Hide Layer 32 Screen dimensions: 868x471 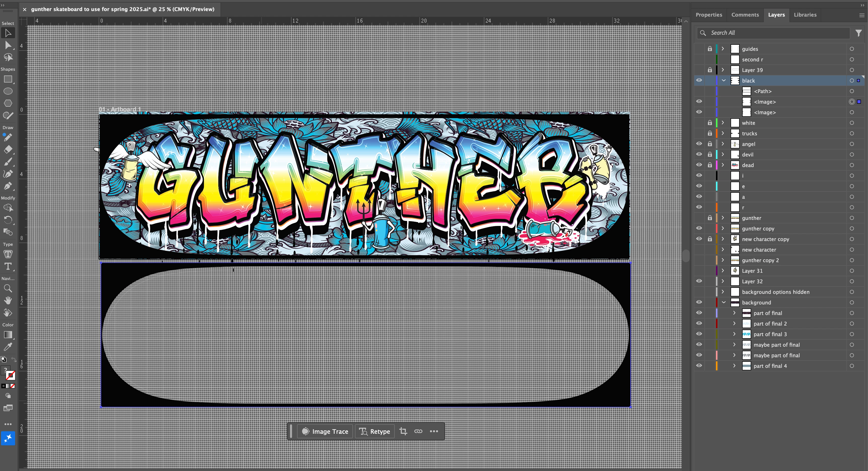699,281
